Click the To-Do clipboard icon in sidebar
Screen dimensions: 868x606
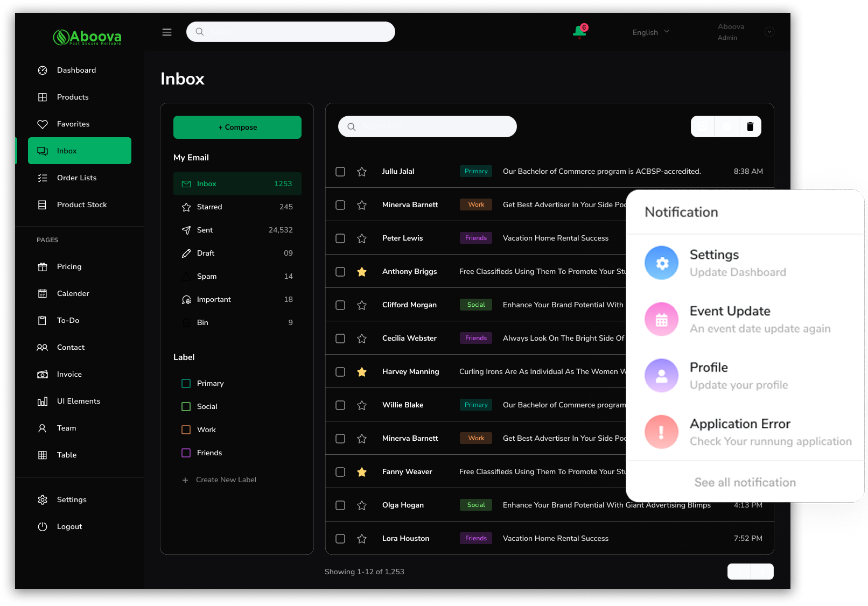pos(43,320)
